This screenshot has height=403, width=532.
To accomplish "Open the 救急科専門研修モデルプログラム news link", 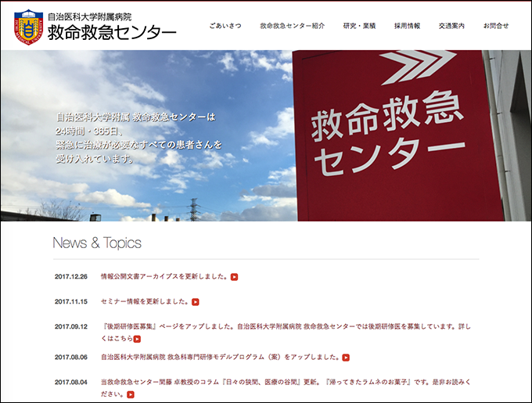I will pyautogui.click(x=221, y=357).
